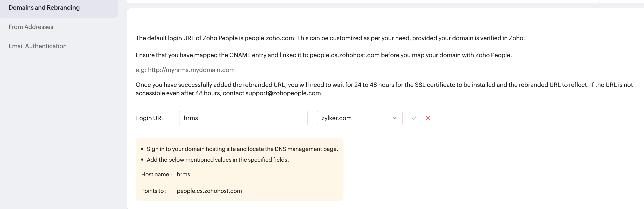
Task: Click the Points to label
Action: click(x=153, y=191)
